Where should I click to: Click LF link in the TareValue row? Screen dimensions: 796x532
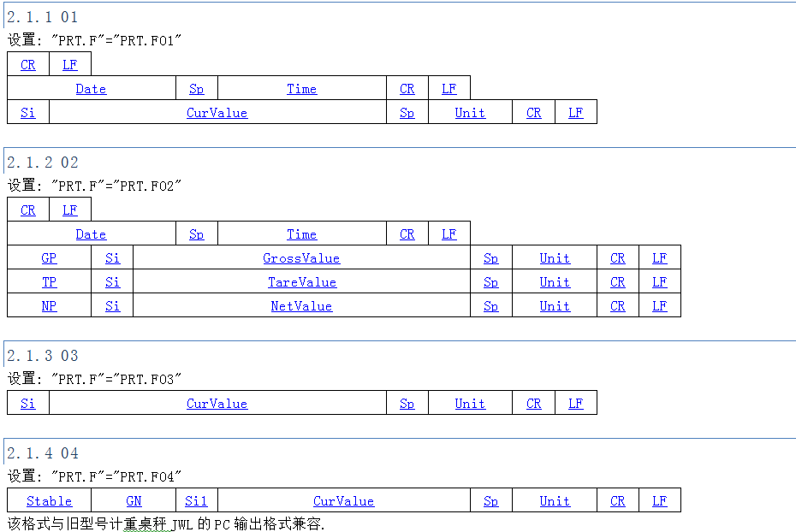point(659,282)
